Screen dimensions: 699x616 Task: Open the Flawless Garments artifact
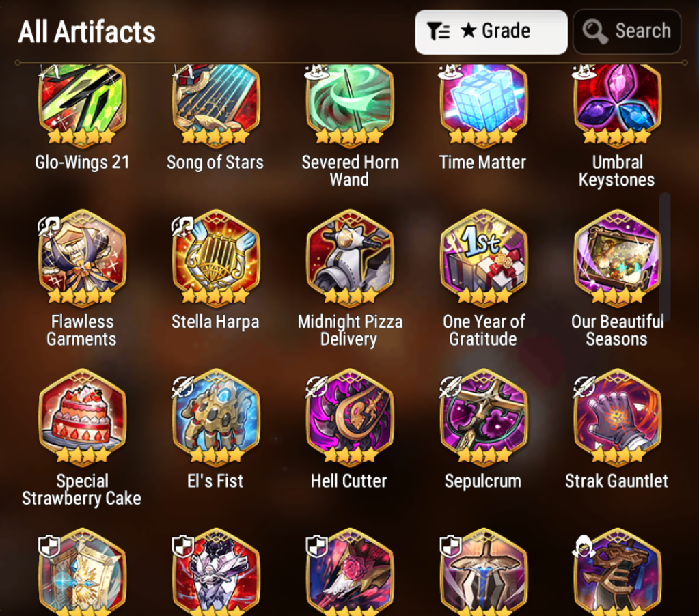(x=83, y=258)
